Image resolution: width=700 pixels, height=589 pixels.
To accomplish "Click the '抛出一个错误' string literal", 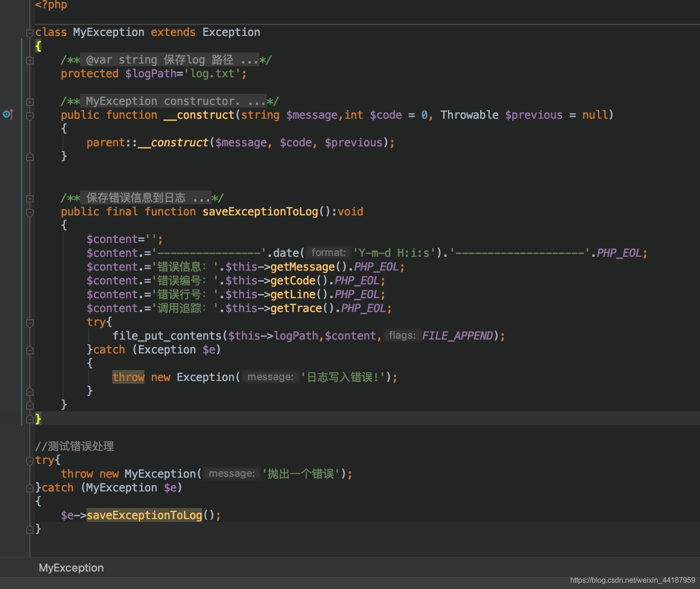I will coord(300,474).
